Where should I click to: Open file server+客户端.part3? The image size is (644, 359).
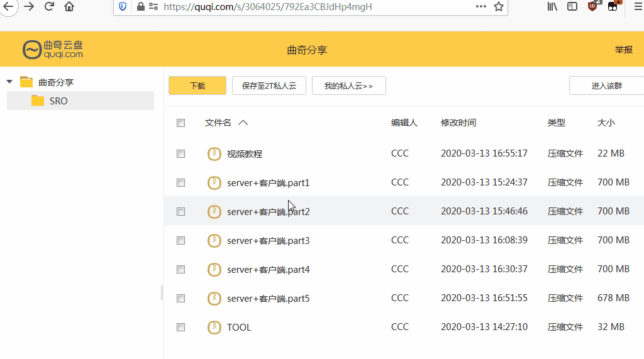(x=268, y=241)
